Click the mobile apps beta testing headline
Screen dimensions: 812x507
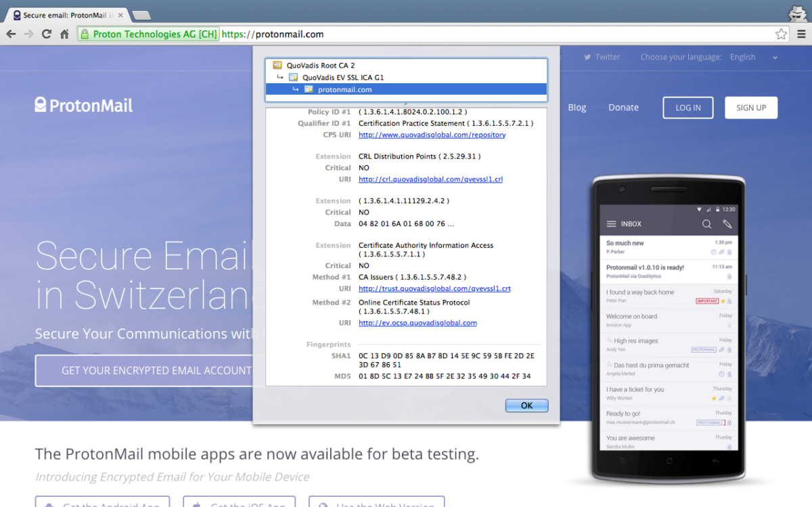[x=257, y=454]
